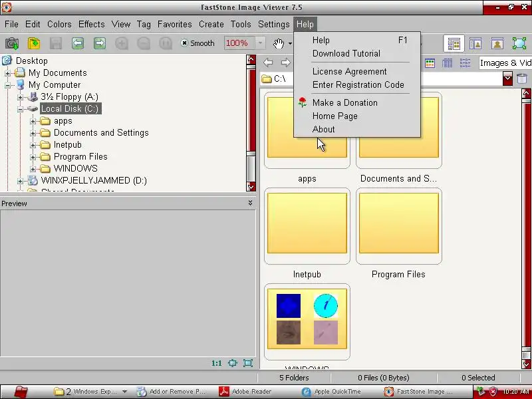Expand the Documents and Settings node

click(33, 133)
